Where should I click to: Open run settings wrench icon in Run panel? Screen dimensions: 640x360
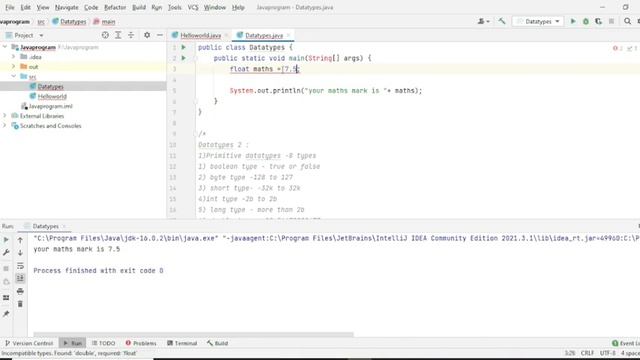(x=6, y=253)
